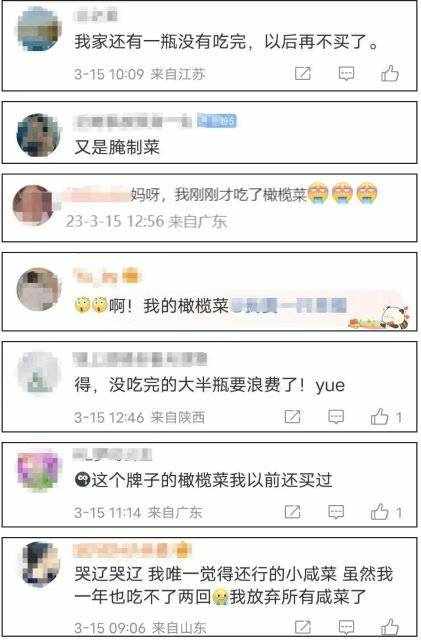
Task: Repost the Shaanxi 12:46 comment
Action: pos(292,416)
